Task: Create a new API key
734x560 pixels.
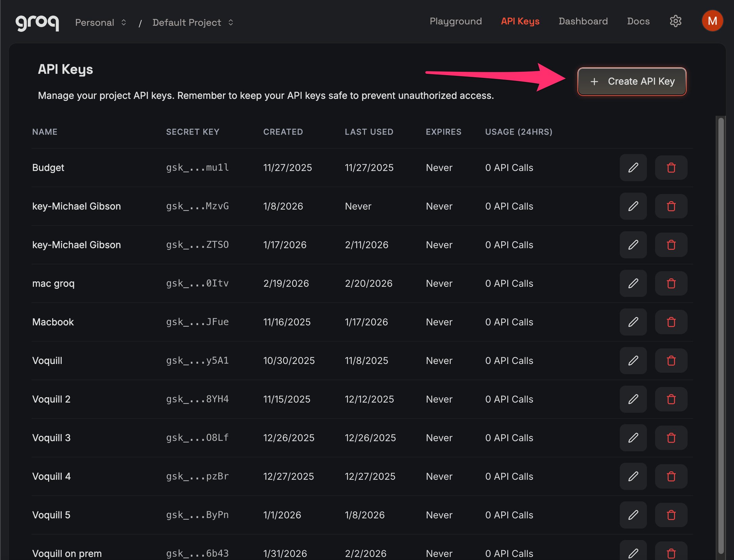Action: pyautogui.click(x=631, y=81)
